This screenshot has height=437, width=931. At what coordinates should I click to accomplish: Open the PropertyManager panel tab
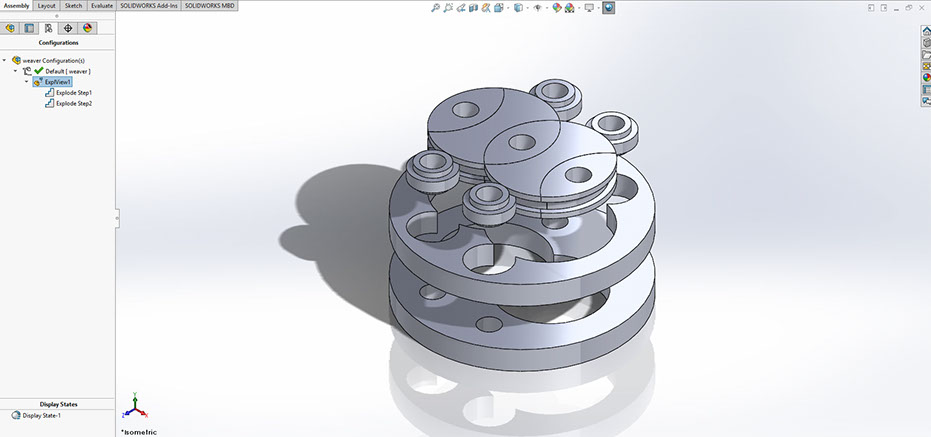click(29, 28)
